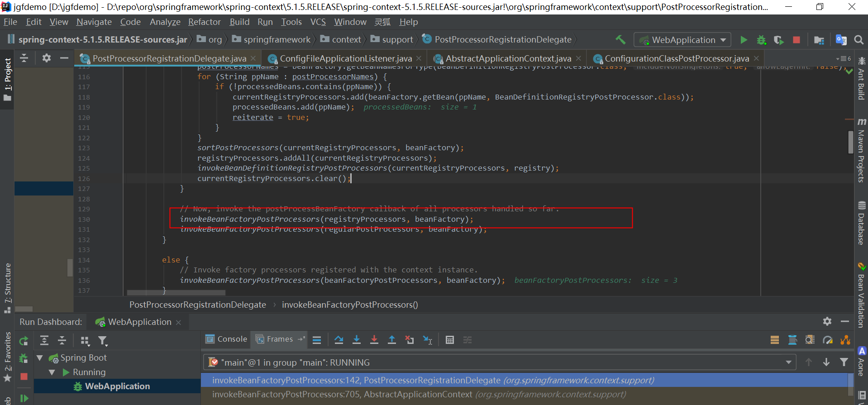868x405 pixels.
Task: Hide the Run Dashboard panel with minus icon
Action: point(844,321)
